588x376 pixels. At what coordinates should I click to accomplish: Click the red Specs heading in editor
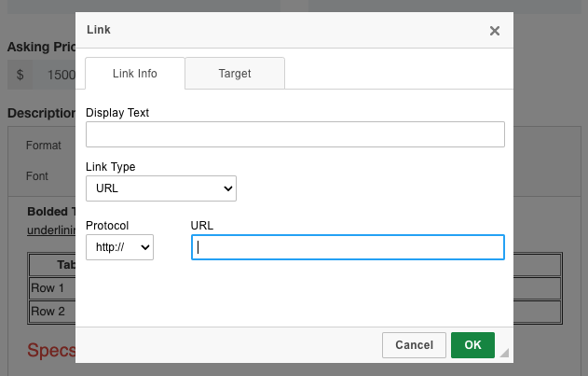pyautogui.click(x=51, y=350)
